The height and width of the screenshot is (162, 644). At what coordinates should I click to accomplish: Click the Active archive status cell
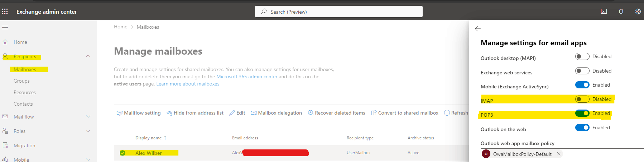pos(413,153)
